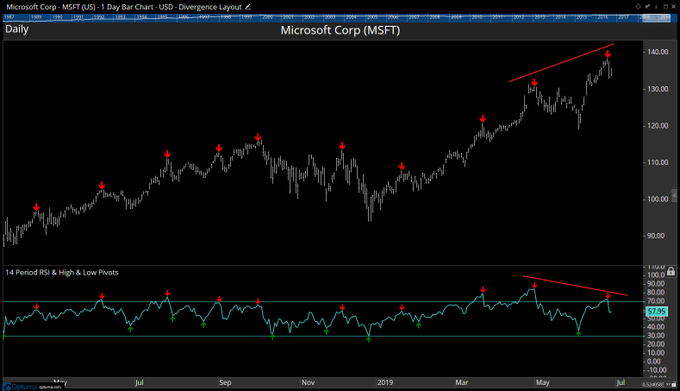Click the 120.00 price scale label
The width and height of the screenshot is (680, 391).
click(657, 125)
